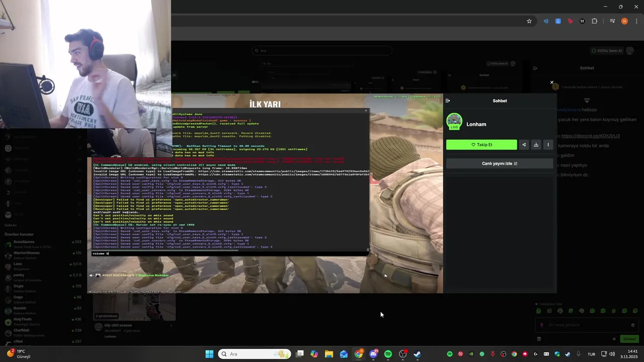Image resolution: width=644 pixels, height=362 pixels.
Task: Open Lonham's live avatar
Action: tap(454, 122)
